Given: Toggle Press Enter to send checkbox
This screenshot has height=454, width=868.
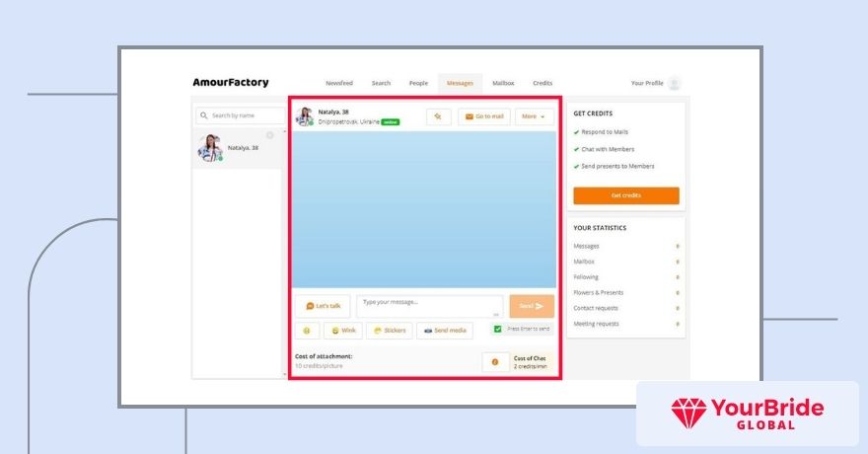Looking at the screenshot, I should click(498, 329).
